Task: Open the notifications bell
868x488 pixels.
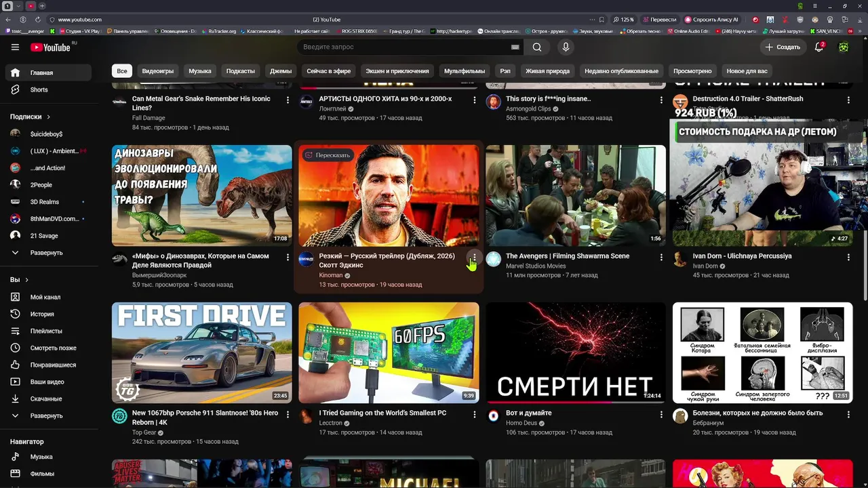Action: [819, 47]
